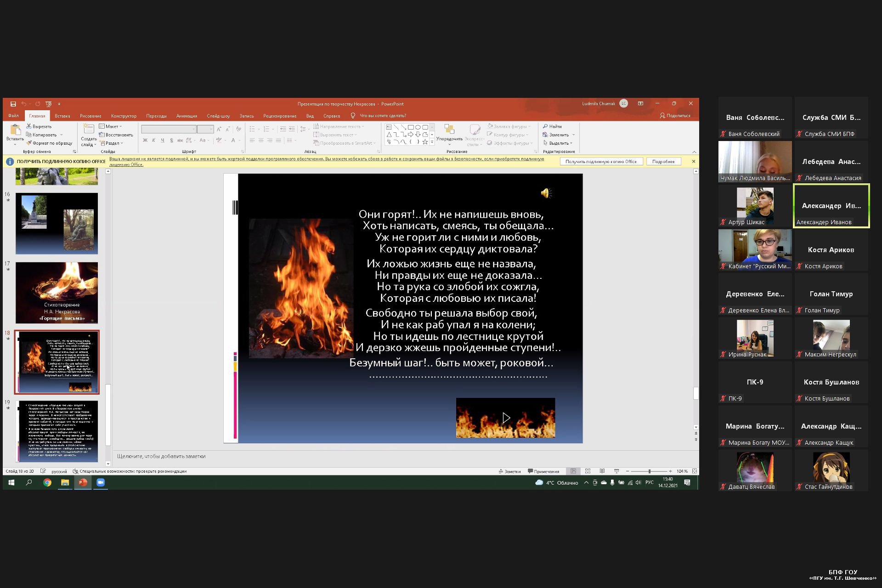Open the Файл menu

(x=13, y=116)
